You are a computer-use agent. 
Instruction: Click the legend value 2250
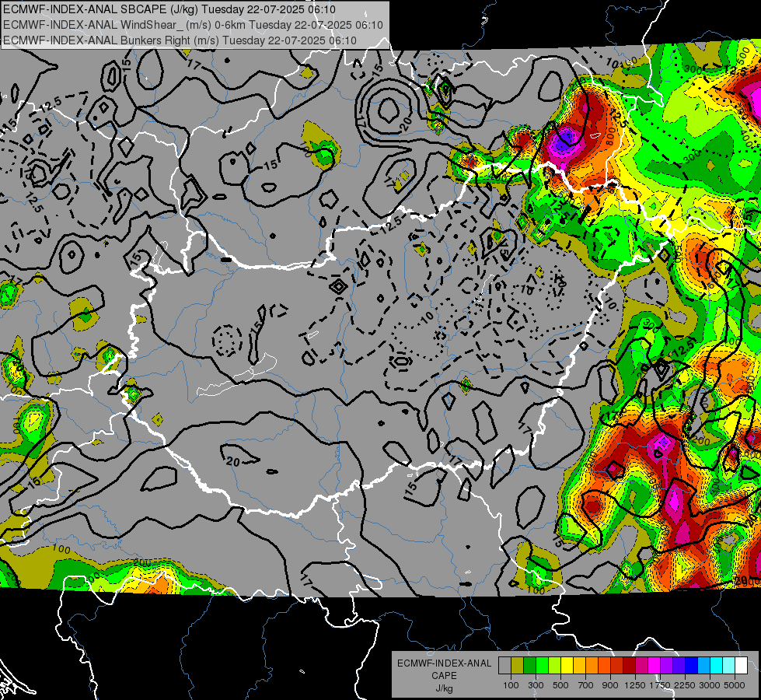click(x=685, y=685)
